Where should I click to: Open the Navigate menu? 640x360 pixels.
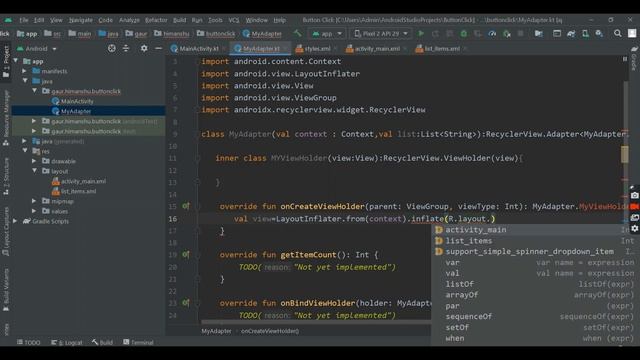(x=81, y=20)
